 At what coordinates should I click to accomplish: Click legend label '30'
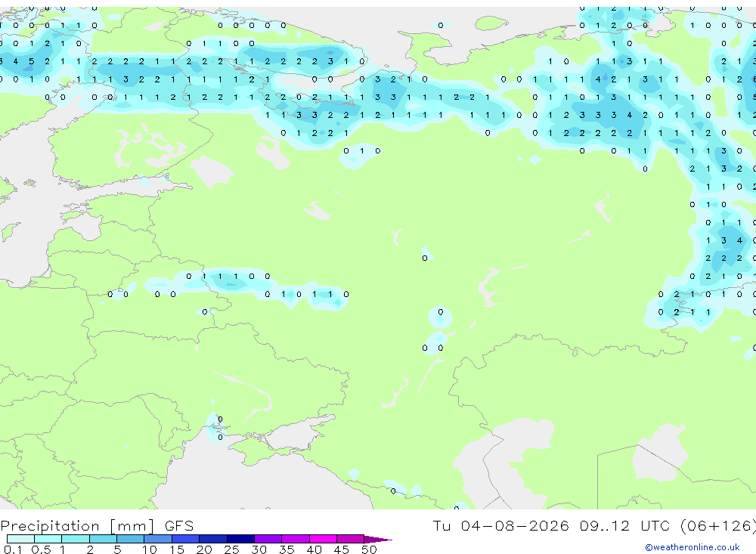click(259, 549)
